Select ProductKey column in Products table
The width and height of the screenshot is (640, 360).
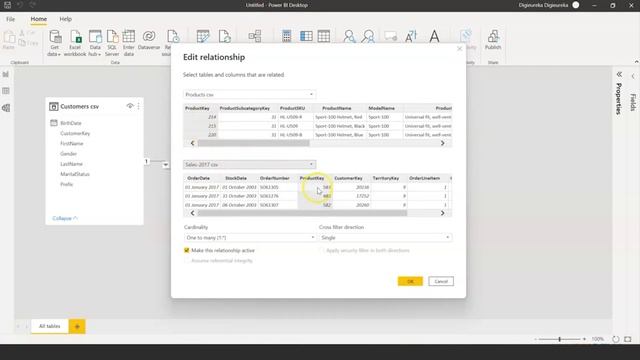[x=197, y=108]
